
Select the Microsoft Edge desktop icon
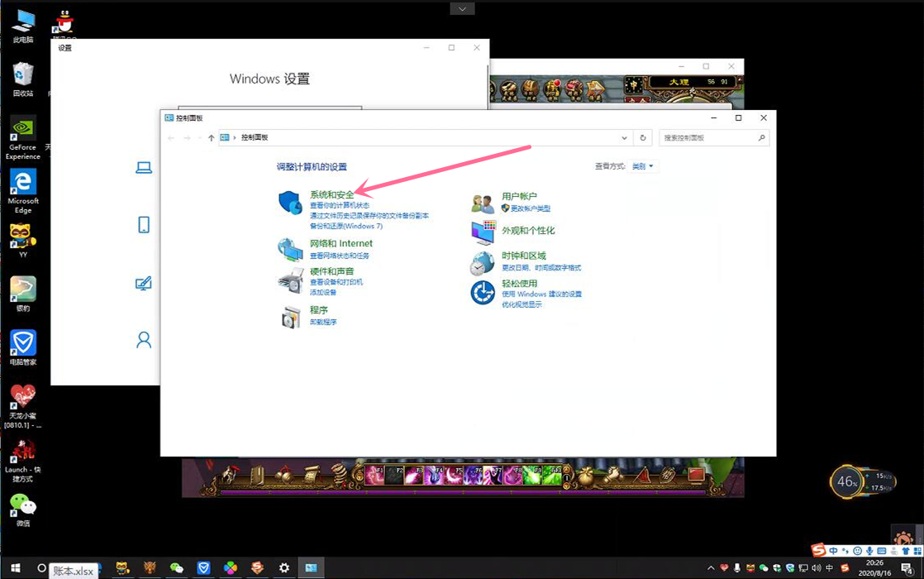pos(23,191)
